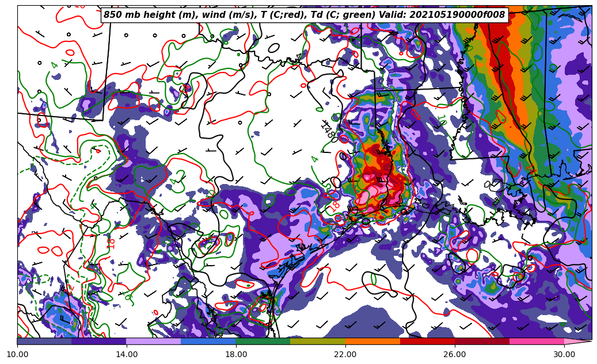Screen dimensions: 597x364
Task: Click the dark slate 10–12 colorbar segment
Action: [44, 341]
